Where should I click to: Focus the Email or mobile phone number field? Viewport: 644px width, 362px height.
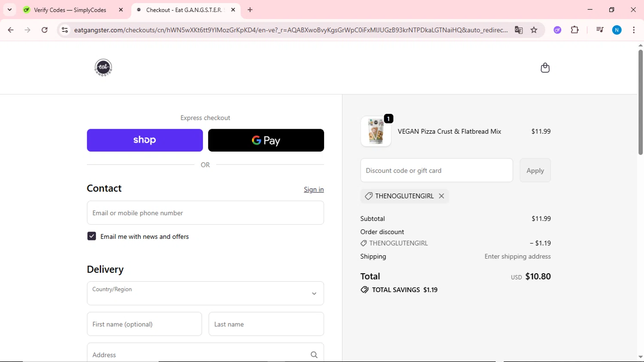coord(205,213)
